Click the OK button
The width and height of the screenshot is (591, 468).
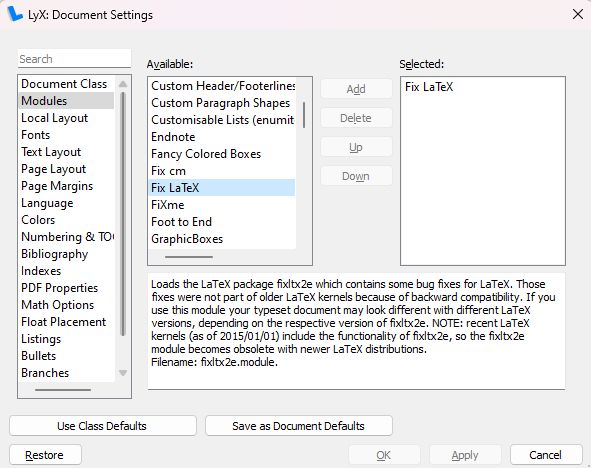point(384,455)
